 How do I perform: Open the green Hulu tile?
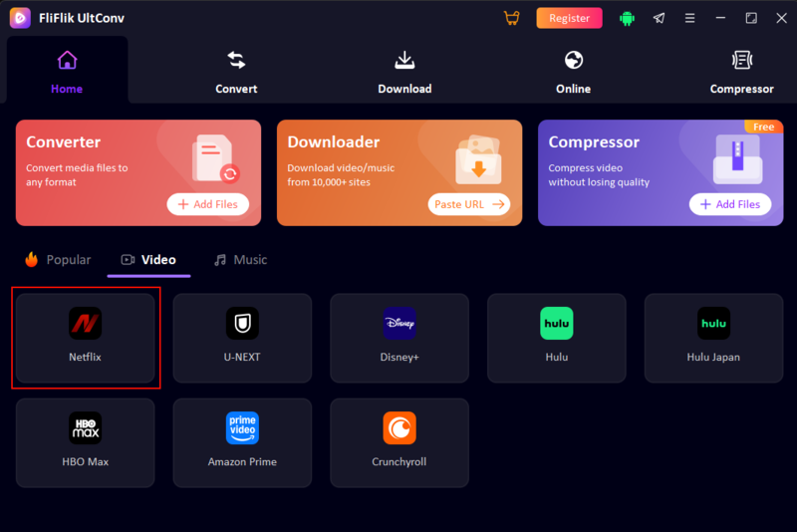click(557, 338)
